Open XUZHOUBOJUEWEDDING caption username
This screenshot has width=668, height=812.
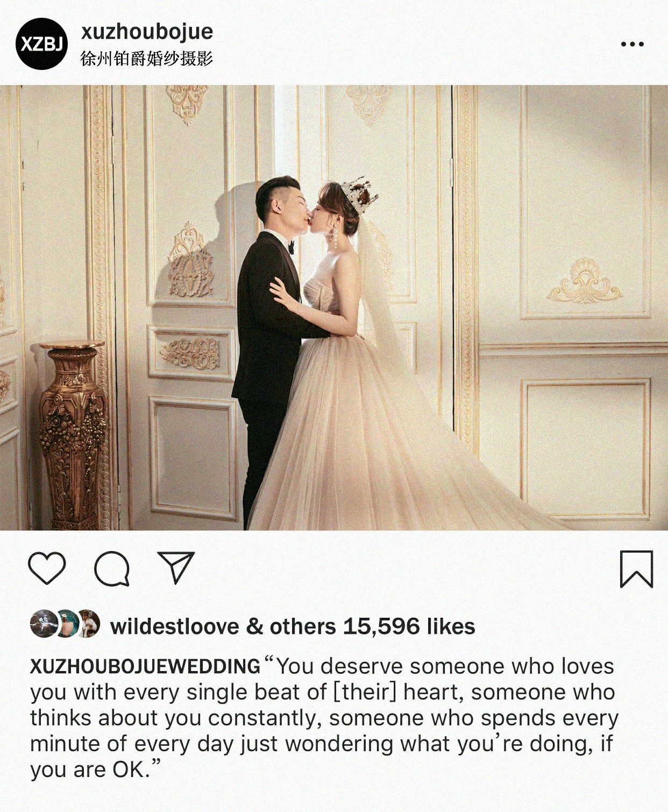tap(145, 666)
